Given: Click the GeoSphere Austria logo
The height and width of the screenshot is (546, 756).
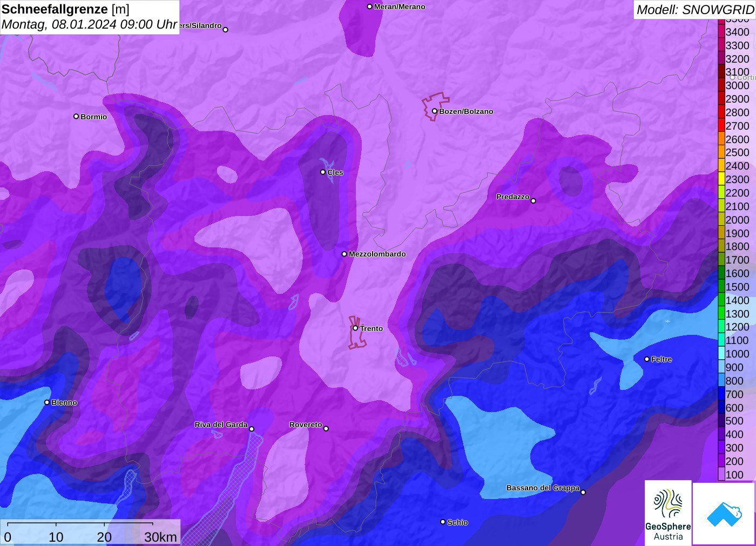Looking at the screenshot, I should click(668, 513).
